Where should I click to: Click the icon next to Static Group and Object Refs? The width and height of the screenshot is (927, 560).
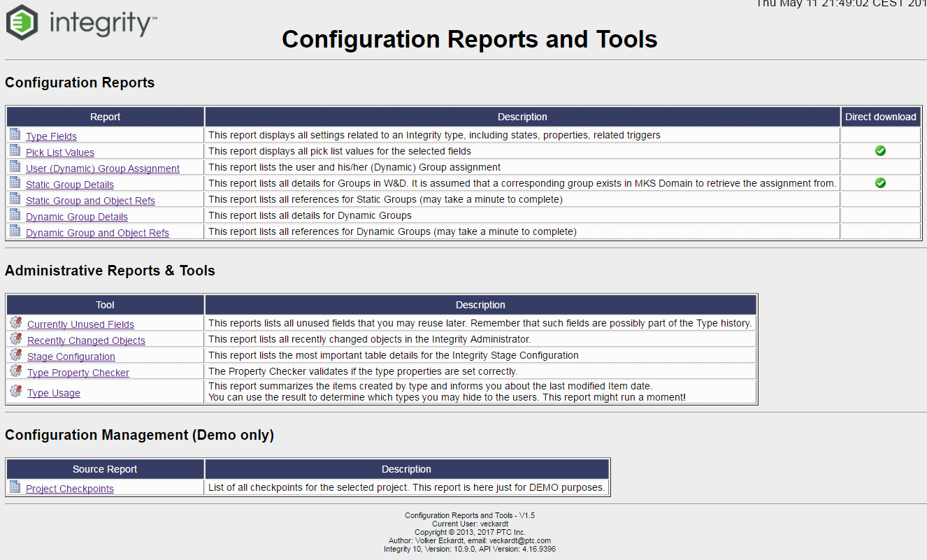(x=15, y=199)
